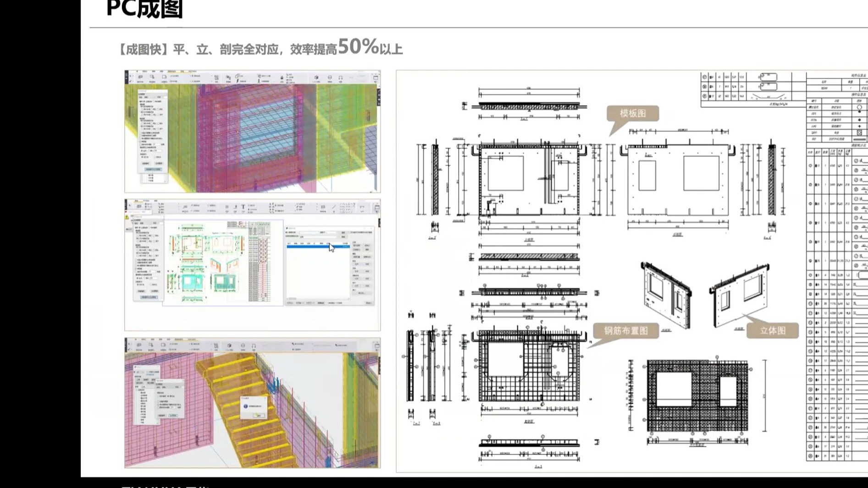Click the confirm button in the stair message dialog
The height and width of the screenshot is (488, 868).
[259, 416]
